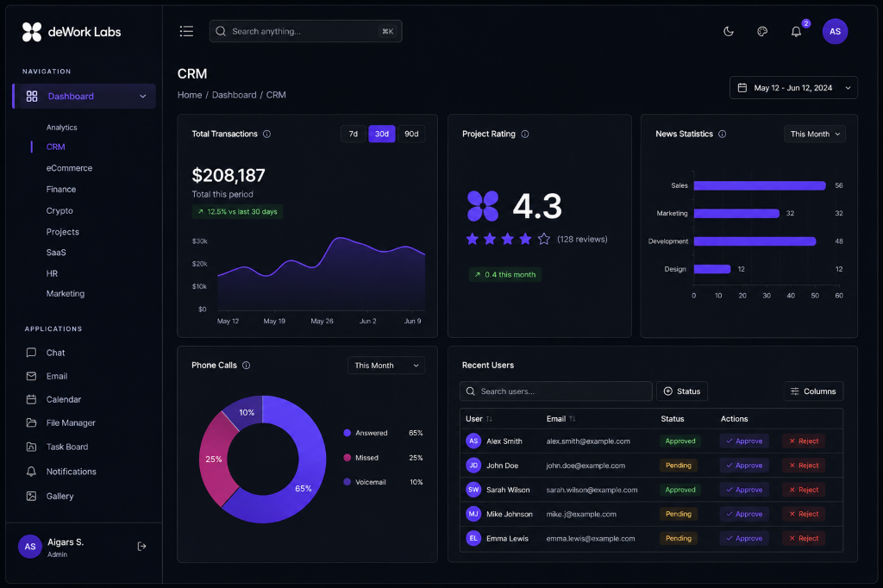Open Projects dashboard in sidebar
Screen dimensions: 883x588
62,232
